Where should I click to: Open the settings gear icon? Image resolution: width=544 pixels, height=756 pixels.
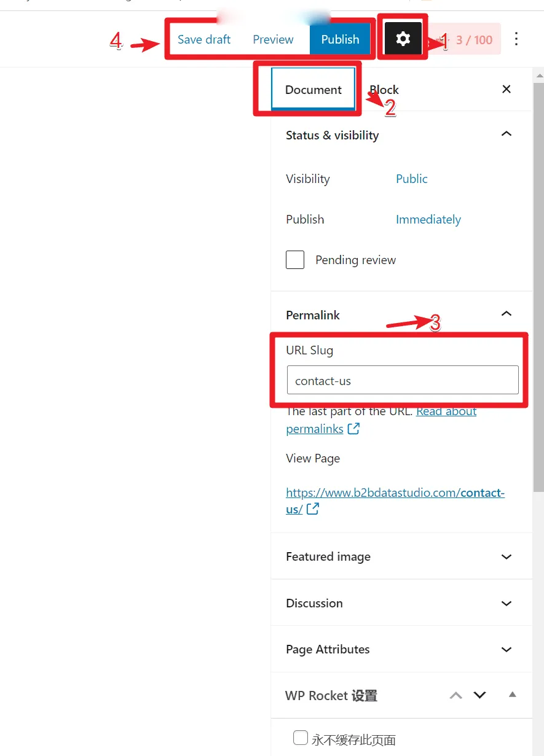pos(403,39)
